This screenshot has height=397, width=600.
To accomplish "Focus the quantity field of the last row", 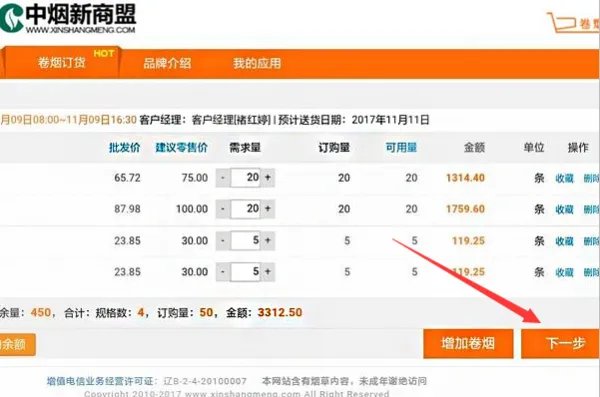I will (246, 272).
